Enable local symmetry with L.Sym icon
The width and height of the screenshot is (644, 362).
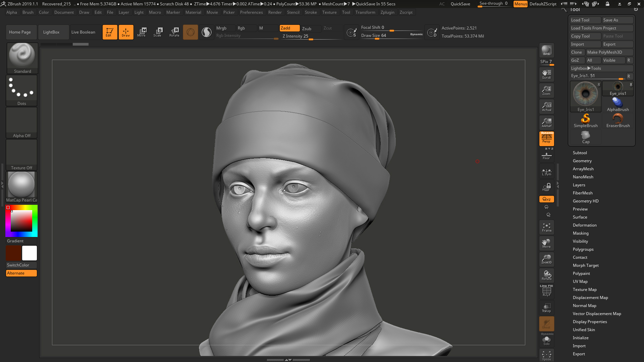tap(546, 172)
